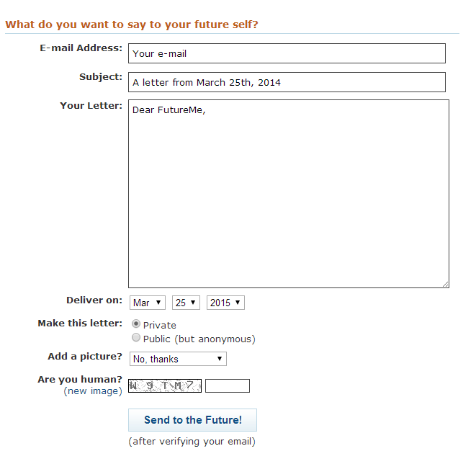This screenshot has height=464, width=476.
Task: Click the CAPTCHA verification image
Action: 165,385
